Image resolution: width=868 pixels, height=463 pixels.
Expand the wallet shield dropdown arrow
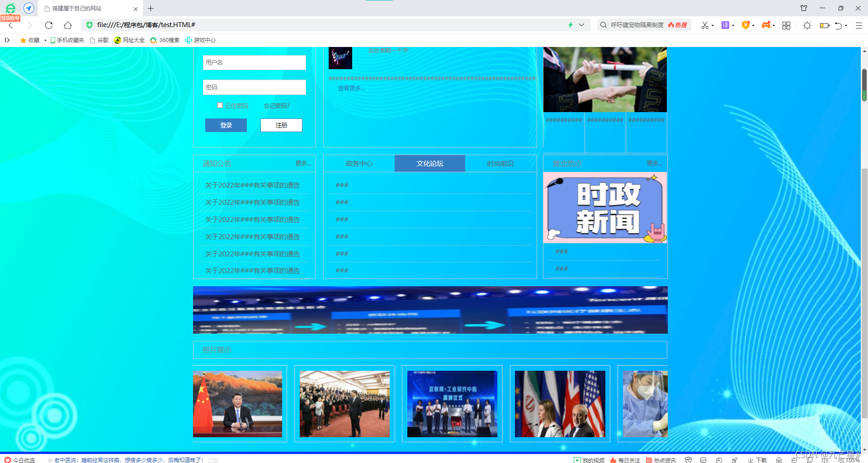[x=754, y=26]
